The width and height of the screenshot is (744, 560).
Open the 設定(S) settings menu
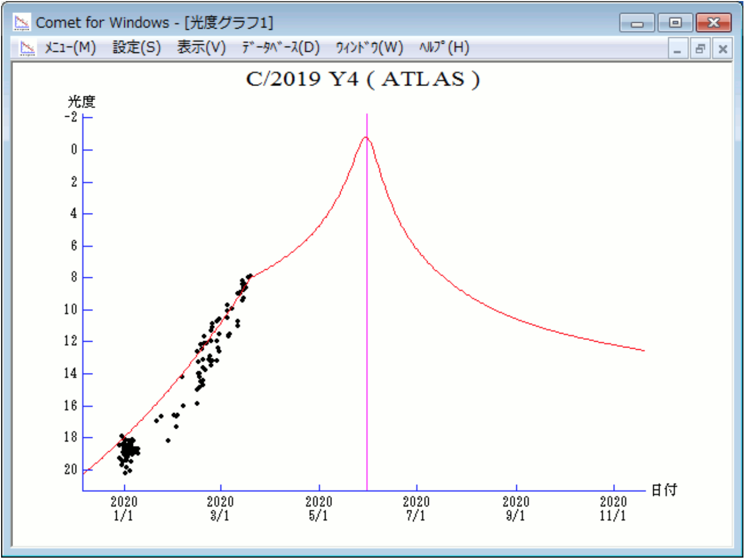click(x=136, y=48)
